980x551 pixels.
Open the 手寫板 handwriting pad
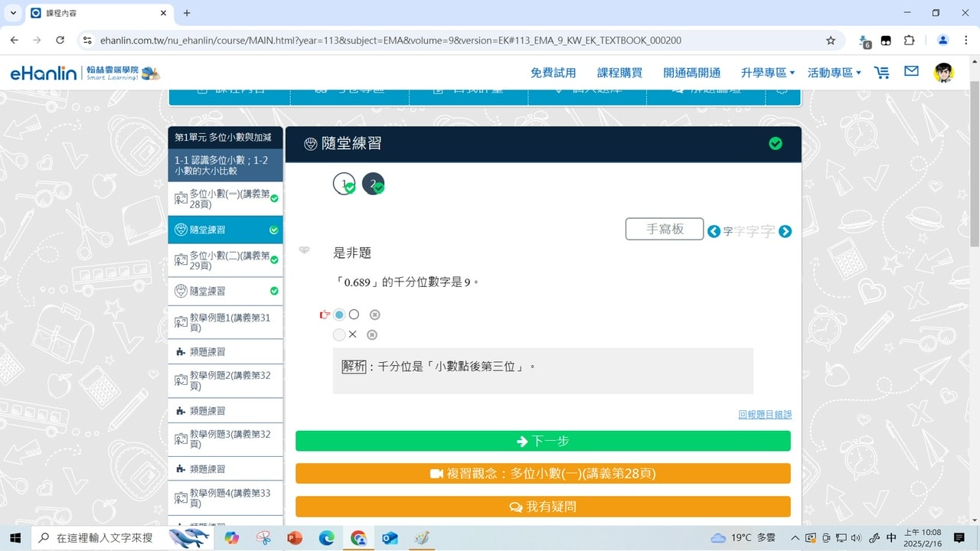coord(665,229)
